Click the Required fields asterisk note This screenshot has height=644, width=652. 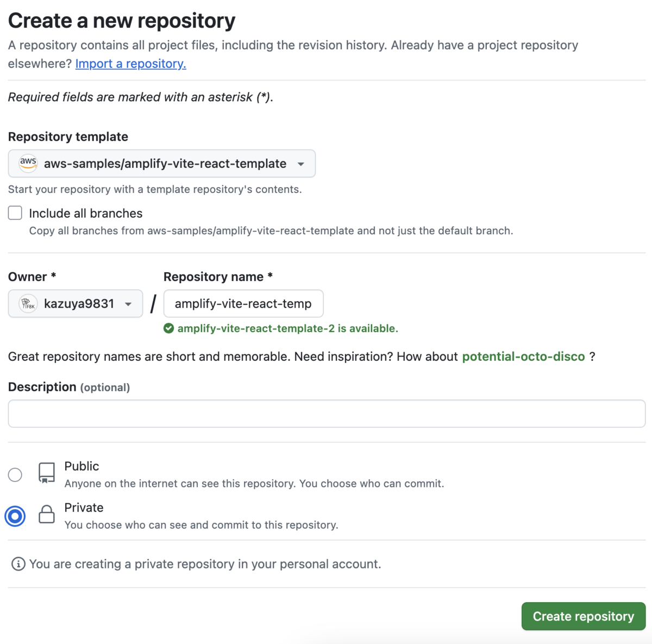tap(141, 97)
